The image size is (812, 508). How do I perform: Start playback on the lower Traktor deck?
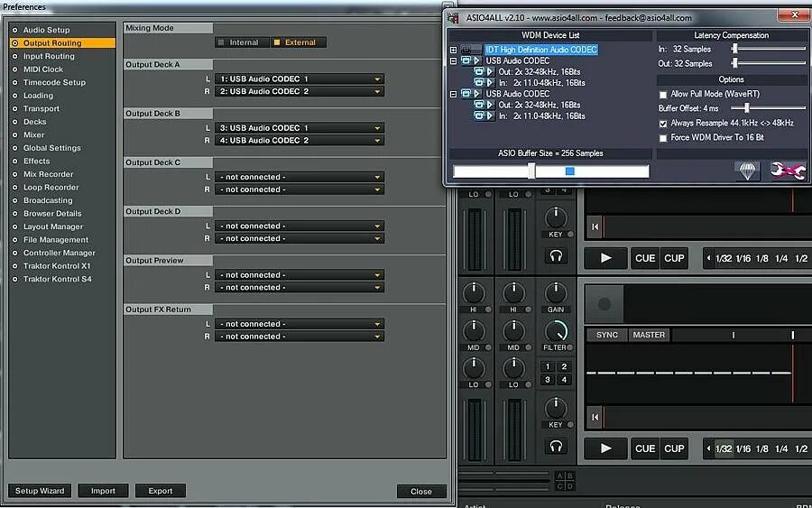pos(606,448)
